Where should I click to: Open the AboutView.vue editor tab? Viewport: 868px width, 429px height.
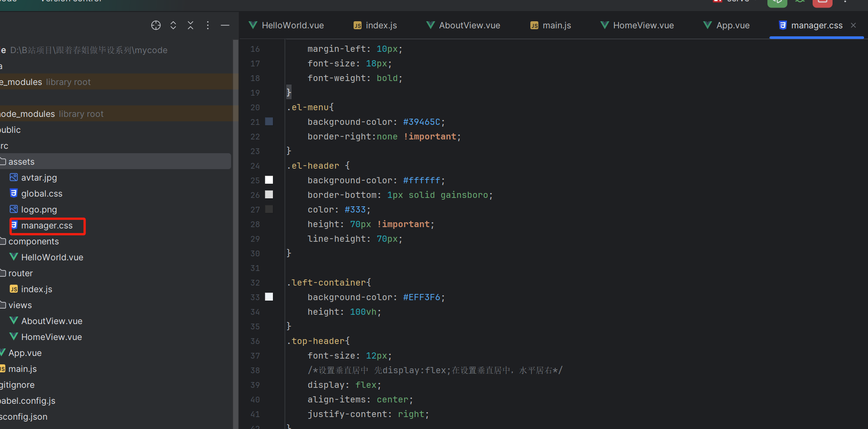tap(463, 25)
